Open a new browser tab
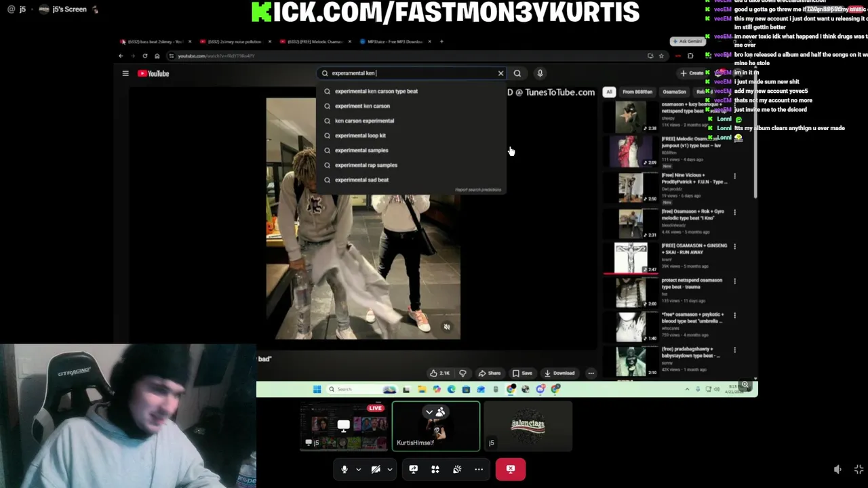Viewport: 868px width, 488px height. coord(441,41)
